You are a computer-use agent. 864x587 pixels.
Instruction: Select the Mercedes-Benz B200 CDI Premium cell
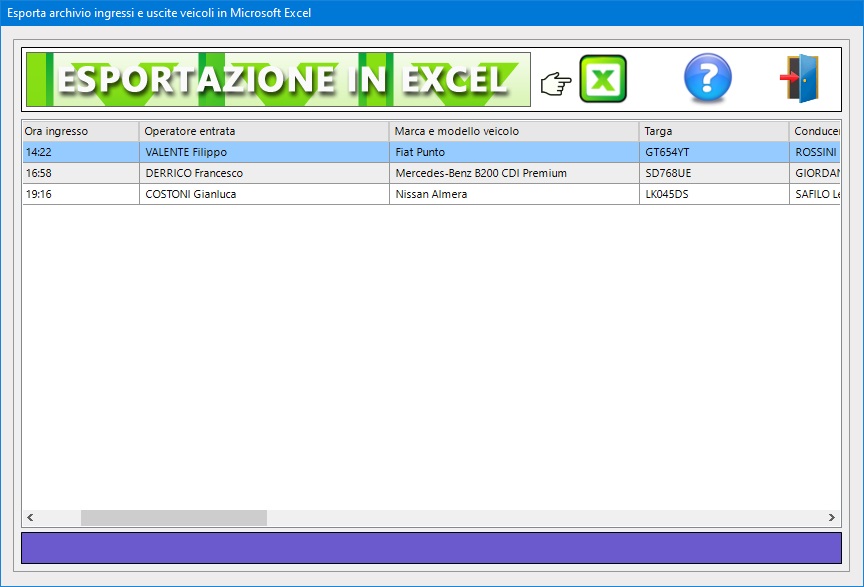[x=514, y=173]
